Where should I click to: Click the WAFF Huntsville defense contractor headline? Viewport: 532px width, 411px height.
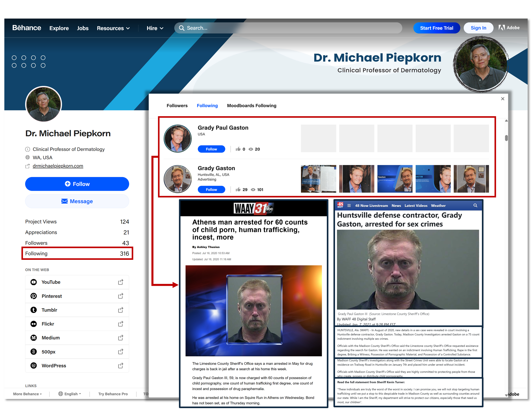[399, 219]
